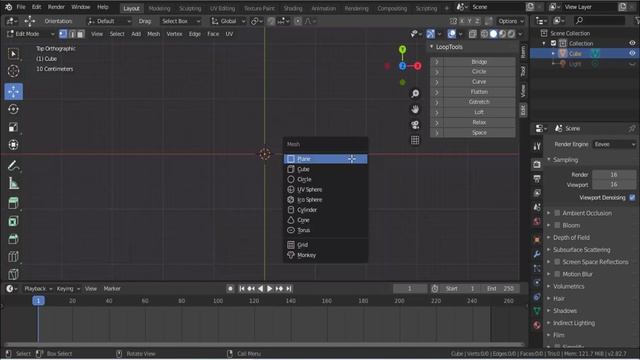The image size is (640, 360).
Task: Click the timeline End frame field
Action: click(x=501, y=289)
